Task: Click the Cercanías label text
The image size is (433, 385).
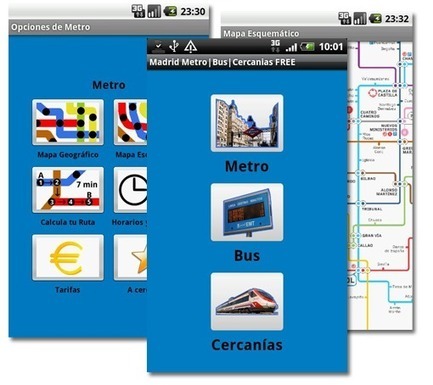Action: coord(247,345)
